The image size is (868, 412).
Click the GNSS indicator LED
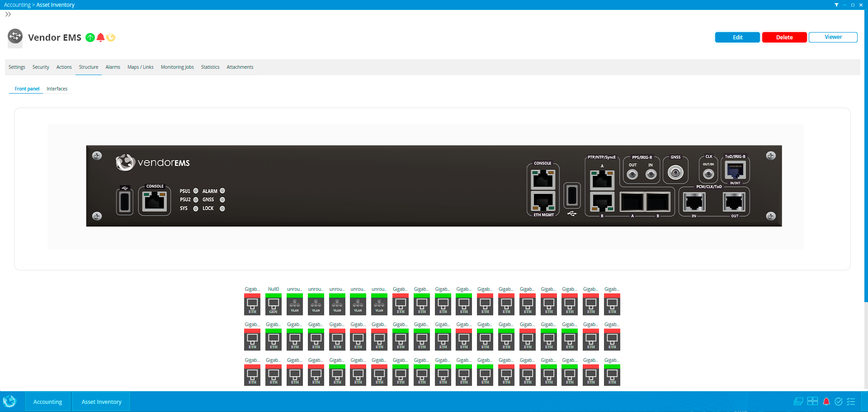[x=222, y=199]
